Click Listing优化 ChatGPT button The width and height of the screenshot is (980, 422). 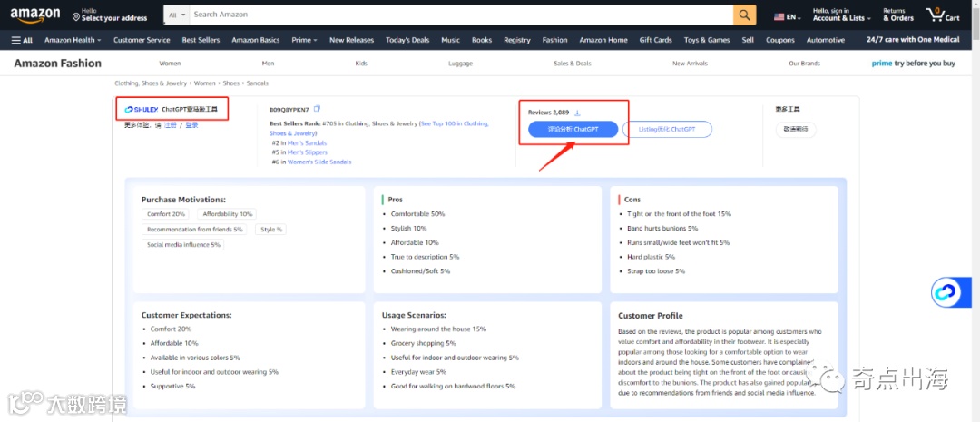point(668,130)
